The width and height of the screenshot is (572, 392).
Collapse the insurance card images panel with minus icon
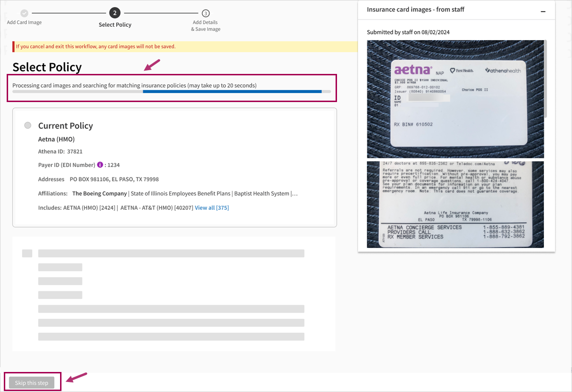pos(542,10)
